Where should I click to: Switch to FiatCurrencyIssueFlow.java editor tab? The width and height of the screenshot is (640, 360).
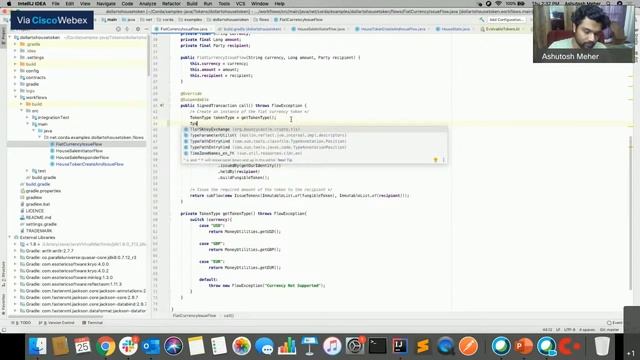(x=183, y=29)
